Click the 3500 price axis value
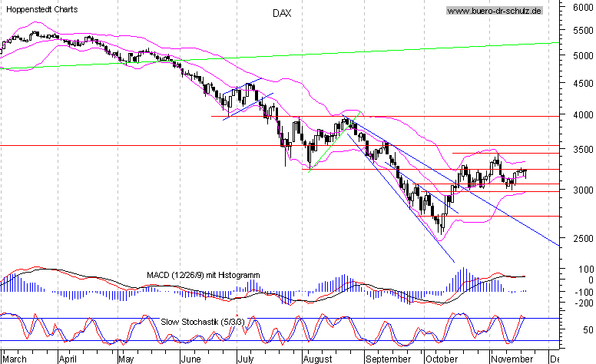Image resolution: width=596 pixels, height=364 pixels. pyautogui.click(x=583, y=150)
